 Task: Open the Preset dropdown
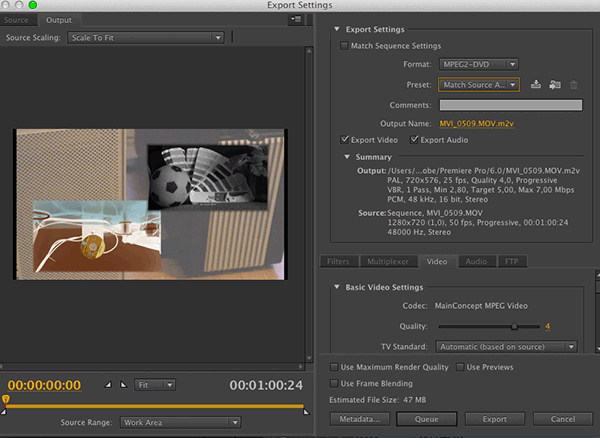pyautogui.click(x=479, y=85)
